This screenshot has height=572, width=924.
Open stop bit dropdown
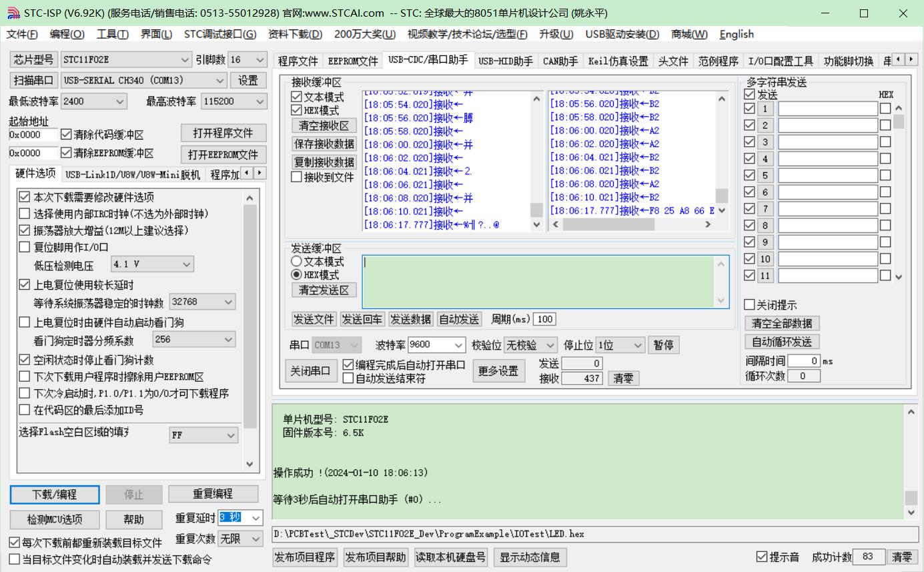tap(620, 345)
